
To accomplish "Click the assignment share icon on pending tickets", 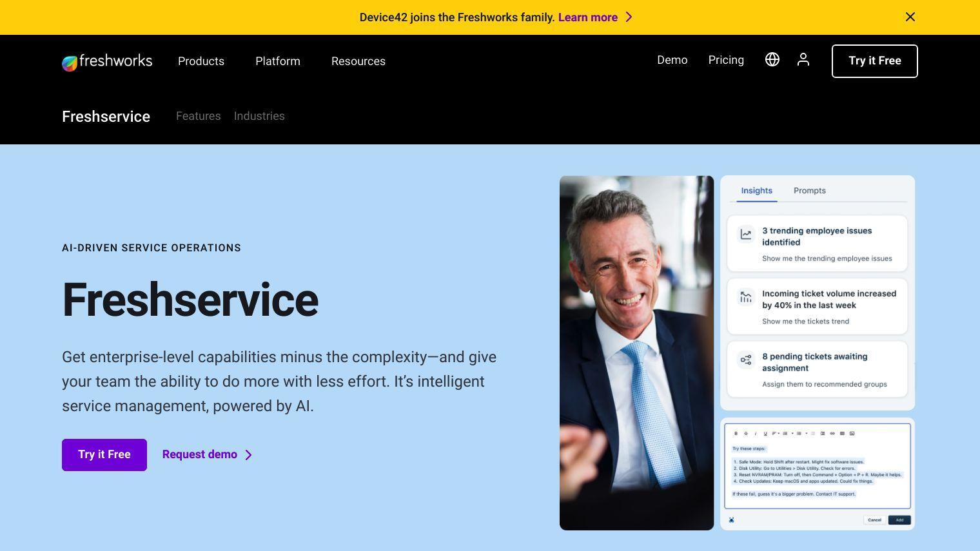I will [x=746, y=360].
